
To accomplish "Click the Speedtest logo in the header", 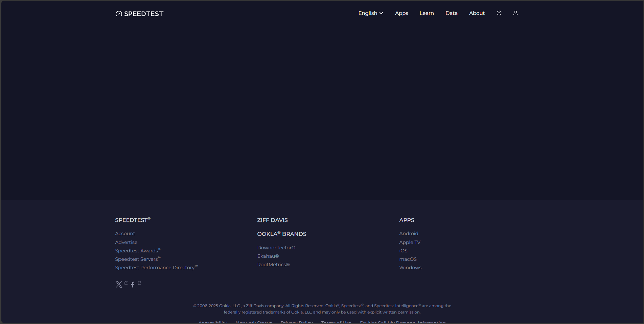I will click(139, 14).
